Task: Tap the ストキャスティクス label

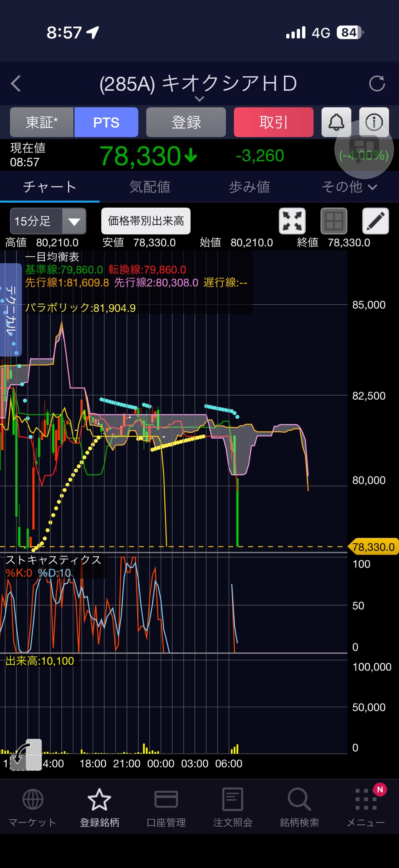Action: pyautogui.click(x=53, y=559)
